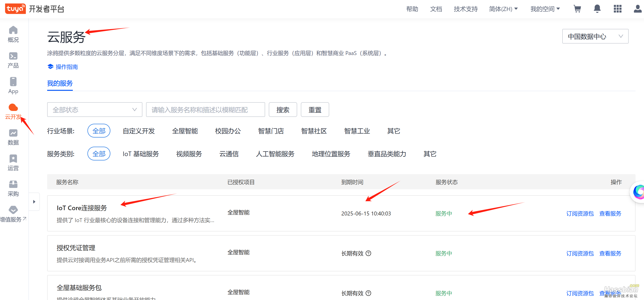This screenshot has width=644, height=300.
Task: Open the 全部状态 status dropdown
Action: (x=95, y=110)
